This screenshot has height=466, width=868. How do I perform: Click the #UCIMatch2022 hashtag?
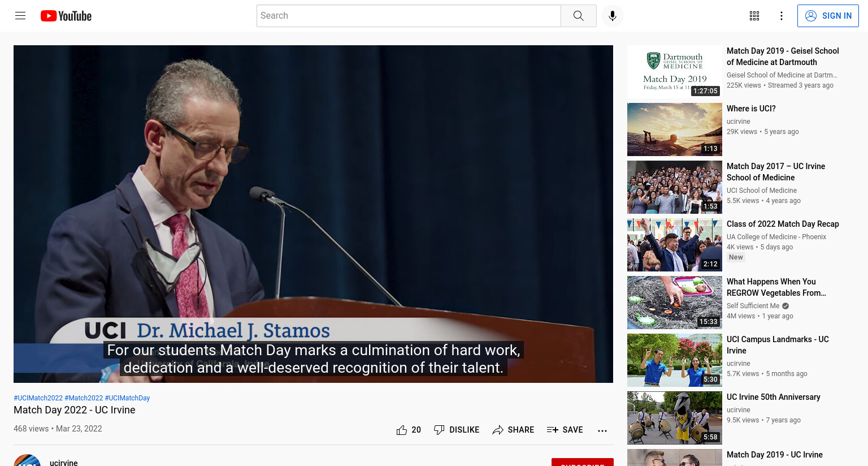click(38, 398)
